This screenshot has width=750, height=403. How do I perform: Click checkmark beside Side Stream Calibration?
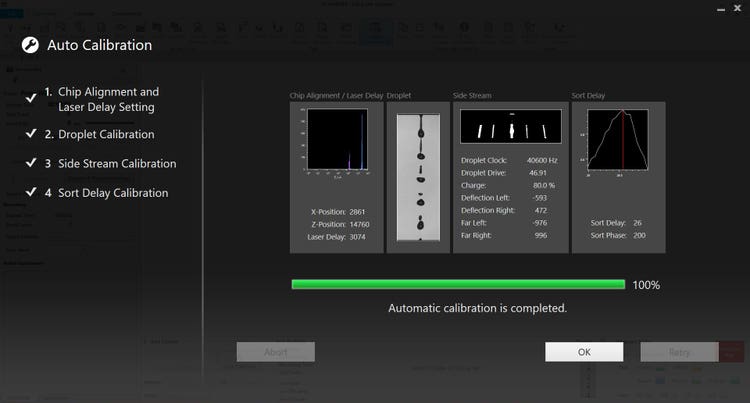pos(31,163)
